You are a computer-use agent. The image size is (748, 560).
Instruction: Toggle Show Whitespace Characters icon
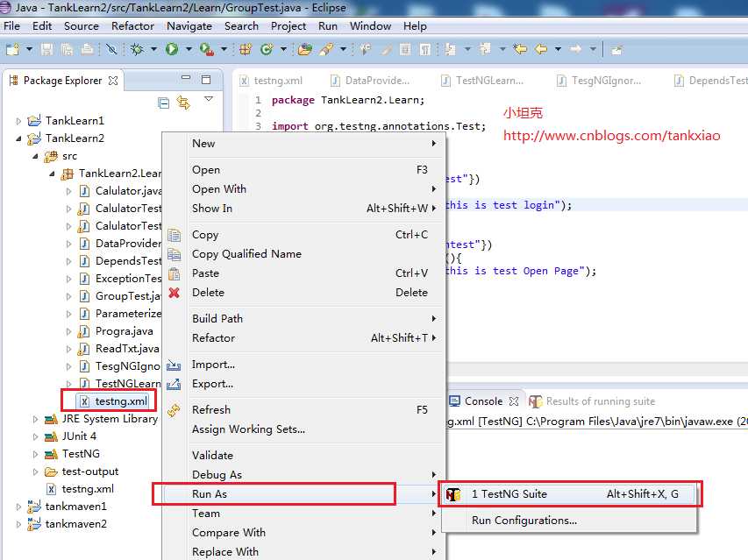[x=424, y=49]
